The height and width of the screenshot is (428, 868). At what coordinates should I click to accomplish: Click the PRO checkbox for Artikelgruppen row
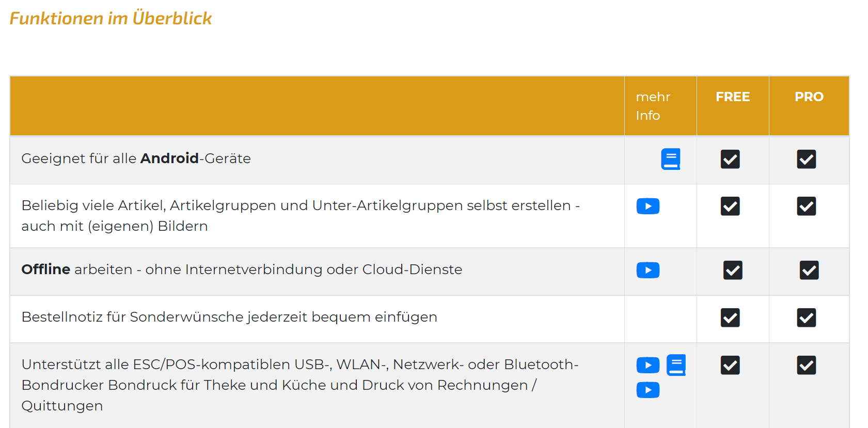806,206
